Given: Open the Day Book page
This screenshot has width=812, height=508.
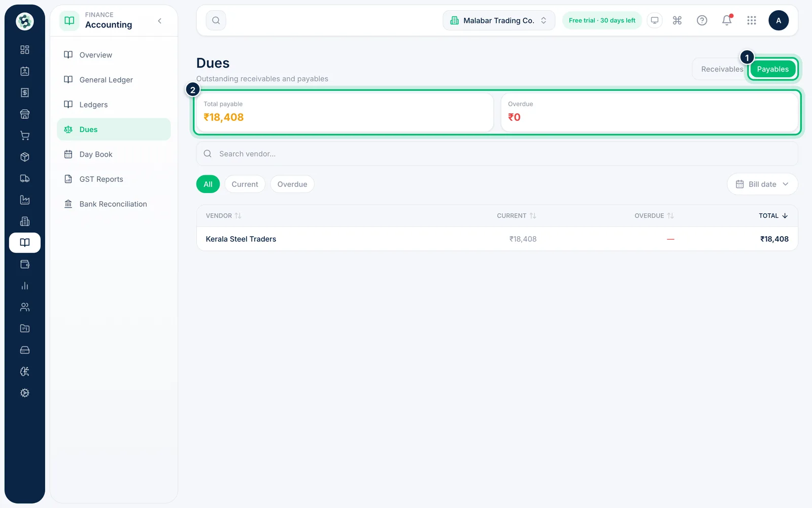Looking at the screenshot, I should pos(114,154).
